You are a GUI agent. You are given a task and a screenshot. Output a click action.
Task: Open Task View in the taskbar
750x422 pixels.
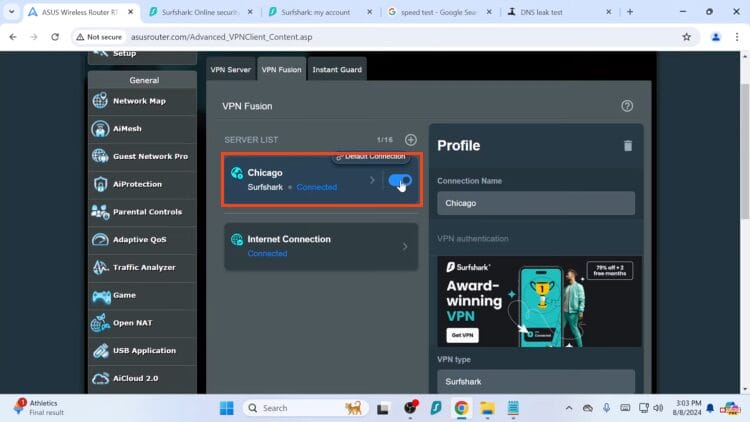pyautogui.click(x=382, y=408)
